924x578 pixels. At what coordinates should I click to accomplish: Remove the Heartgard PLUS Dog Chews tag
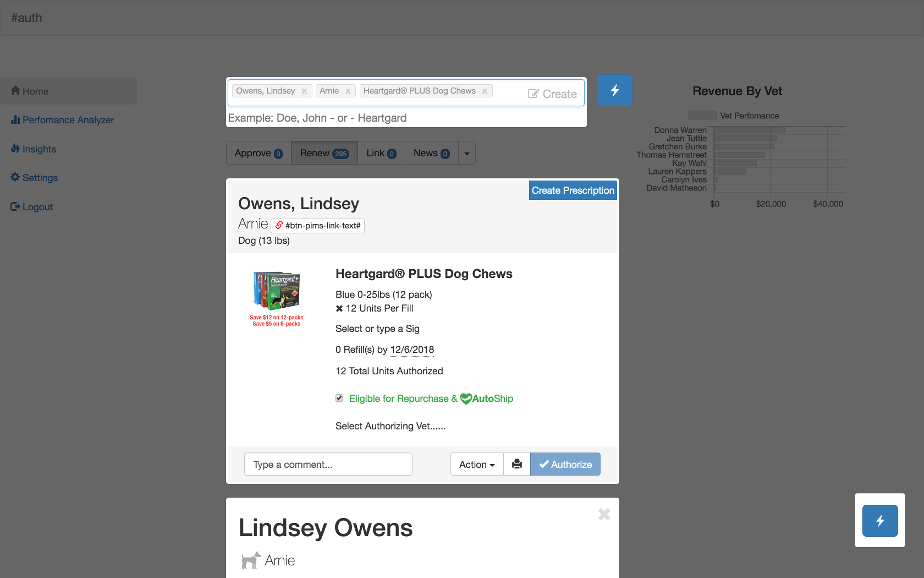485,91
